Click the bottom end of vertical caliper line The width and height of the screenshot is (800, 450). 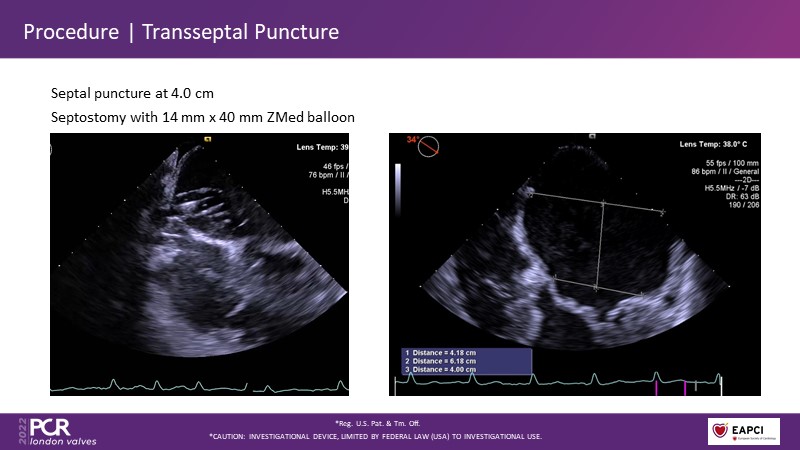point(597,290)
